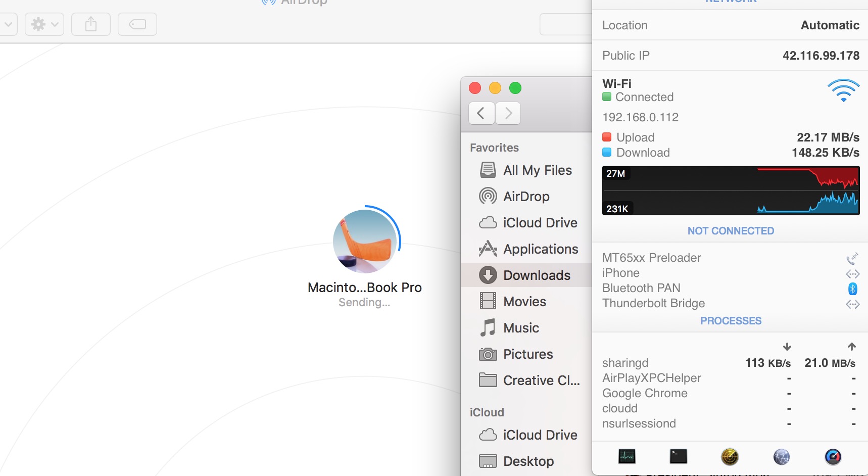Click the nsurlsessiond process row
This screenshot has width=868, height=476.
729,424
